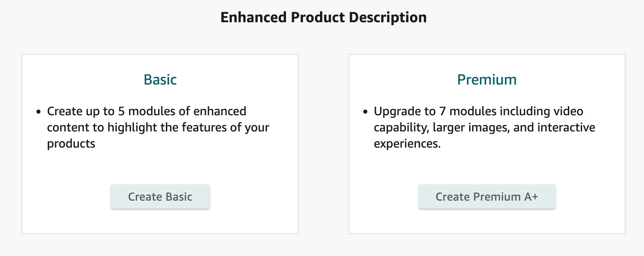
Task: Click the word "products" in Basic description
Action: (71, 144)
